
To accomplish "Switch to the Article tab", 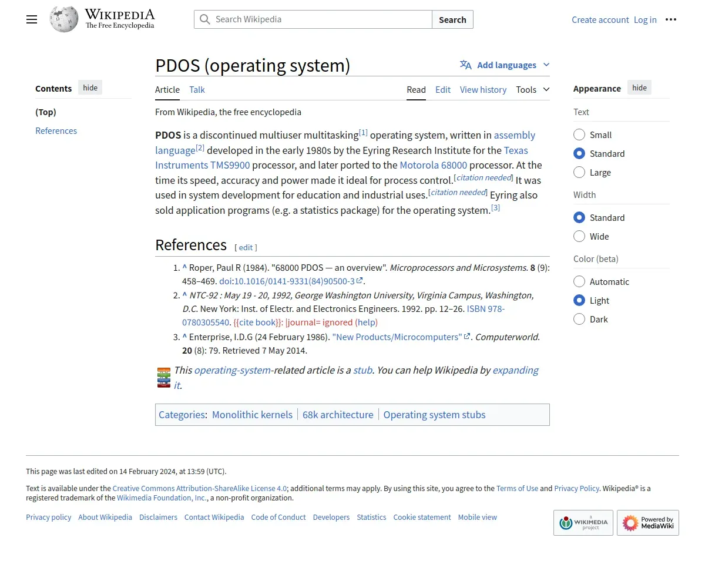I will (167, 89).
